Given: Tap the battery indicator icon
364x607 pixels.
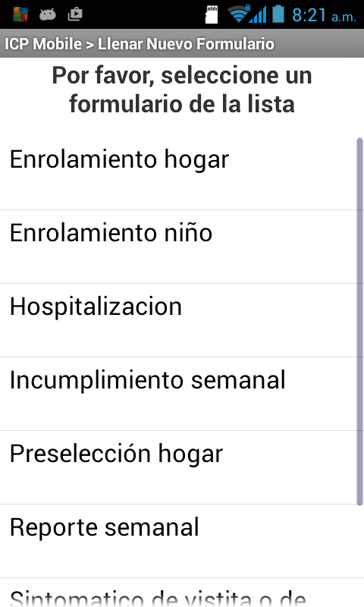Looking at the screenshot, I should tap(278, 14).
